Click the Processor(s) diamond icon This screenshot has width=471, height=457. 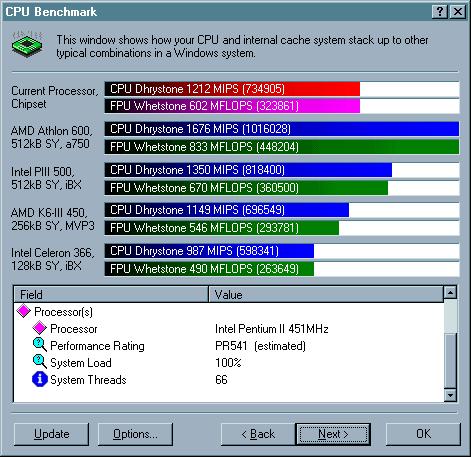point(24,311)
